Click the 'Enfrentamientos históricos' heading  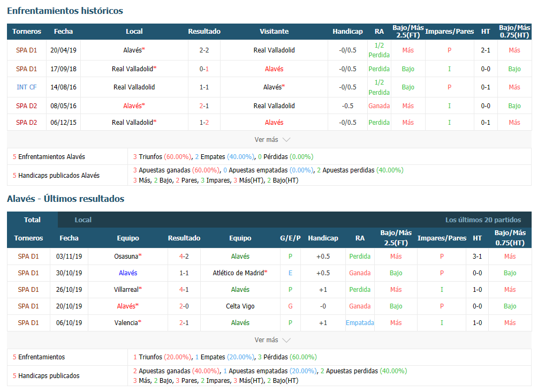[x=65, y=11]
